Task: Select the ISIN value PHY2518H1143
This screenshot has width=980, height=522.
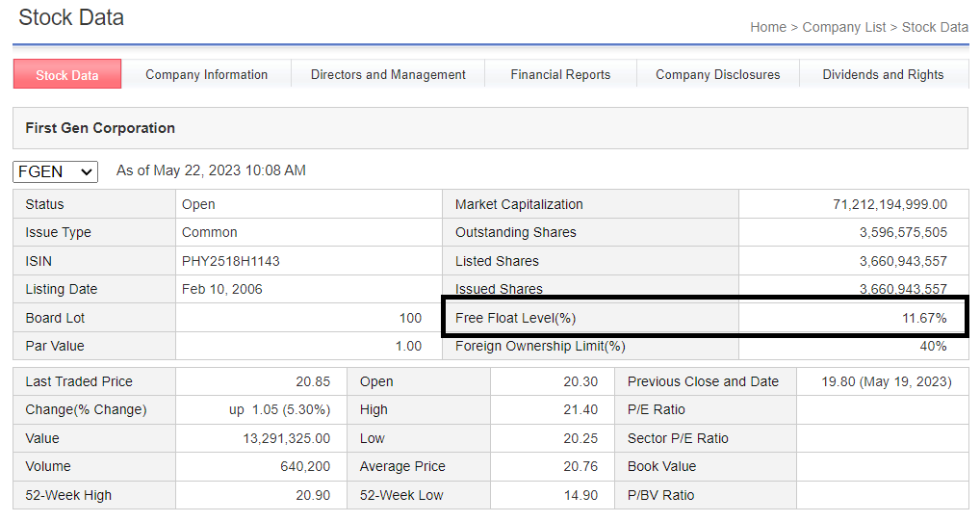Action: (x=231, y=261)
